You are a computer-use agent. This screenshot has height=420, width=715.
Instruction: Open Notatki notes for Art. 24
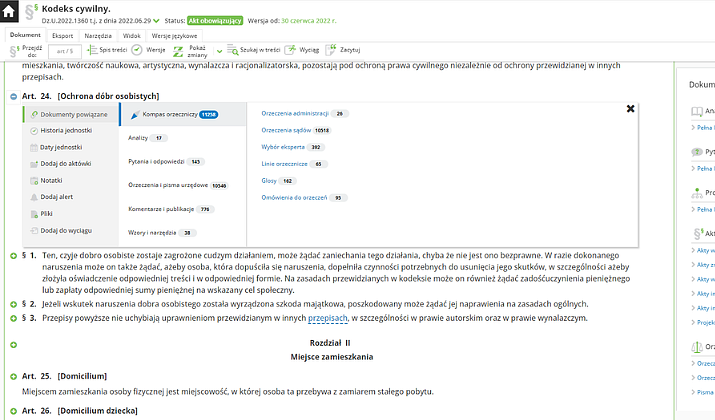click(x=46, y=181)
